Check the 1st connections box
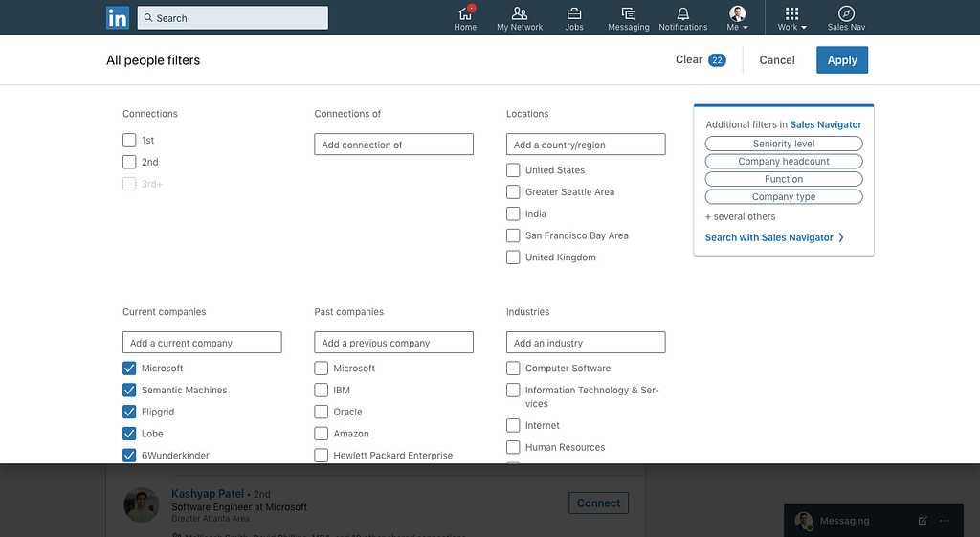The height and width of the screenshot is (537, 980). coord(129,140)
